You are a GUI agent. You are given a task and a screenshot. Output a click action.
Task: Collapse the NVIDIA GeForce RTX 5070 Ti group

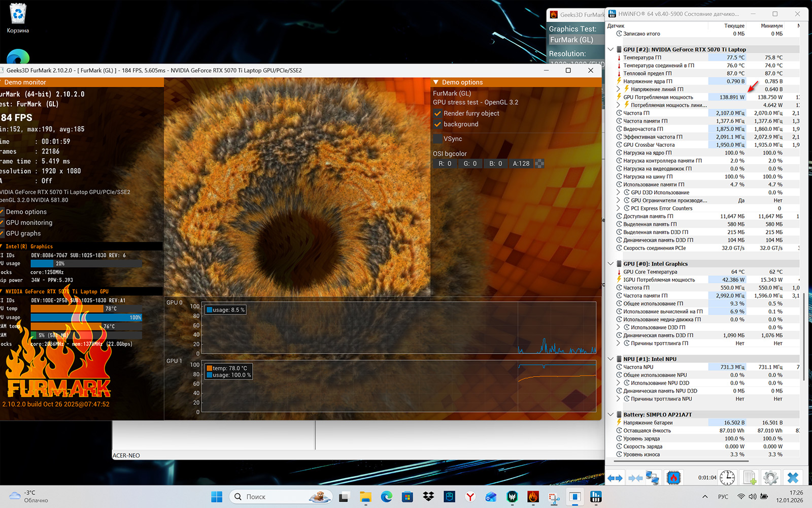611,50
